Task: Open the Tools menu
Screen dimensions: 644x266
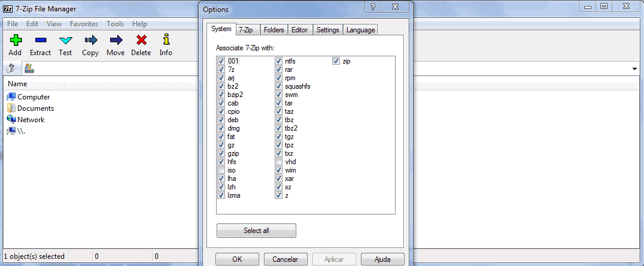Action: tap(116, 24)
